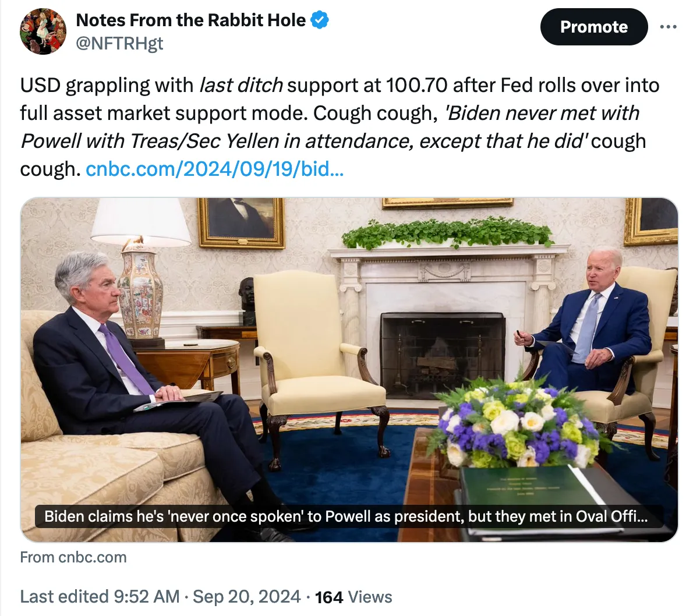Open the three-dot More options menu

[x=668, y=27]
